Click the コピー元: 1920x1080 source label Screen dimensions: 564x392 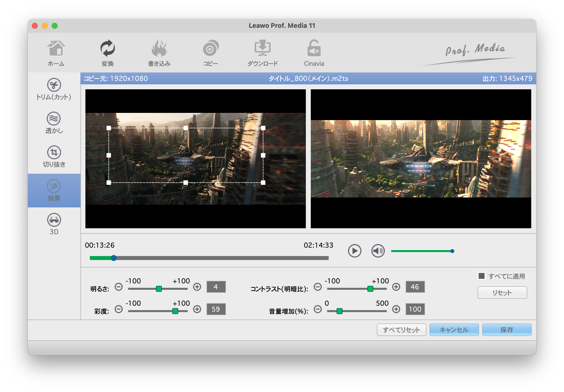(x=116, y=78)
